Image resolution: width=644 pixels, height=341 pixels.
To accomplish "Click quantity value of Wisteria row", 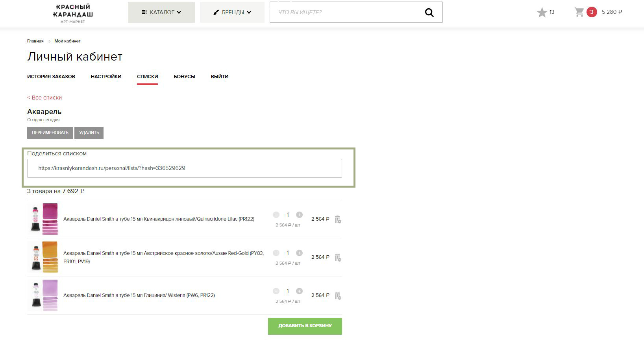I will tap(288, 291).
